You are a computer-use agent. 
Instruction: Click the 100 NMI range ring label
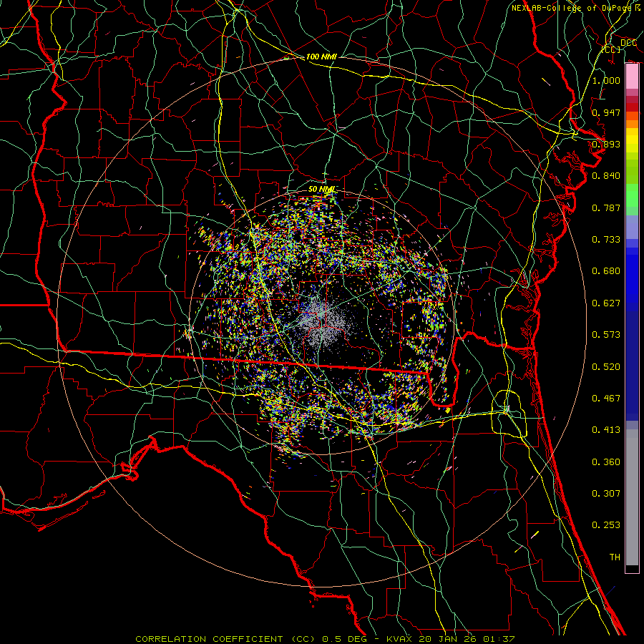click(x=321, y=57)
